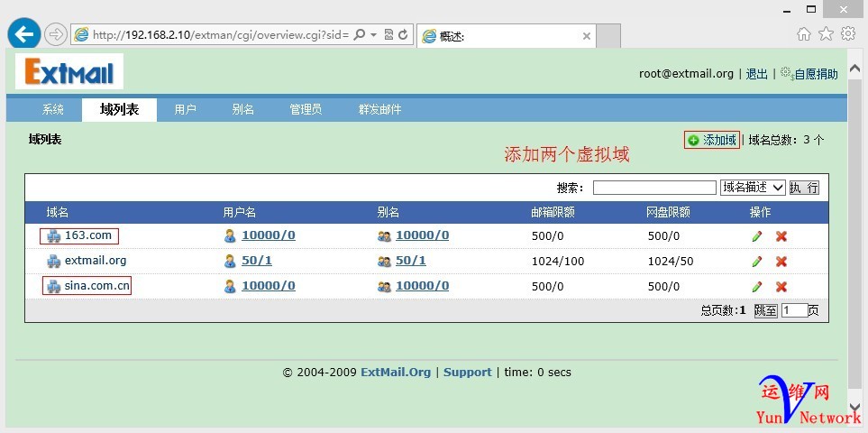Screen dimensions: 868x433
Task: Focus the 搜索 search input field
Action: pos(654,188)
